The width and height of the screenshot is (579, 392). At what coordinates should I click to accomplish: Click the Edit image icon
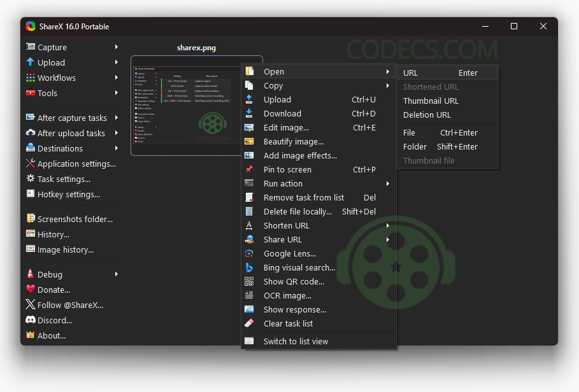click(249, 128)
